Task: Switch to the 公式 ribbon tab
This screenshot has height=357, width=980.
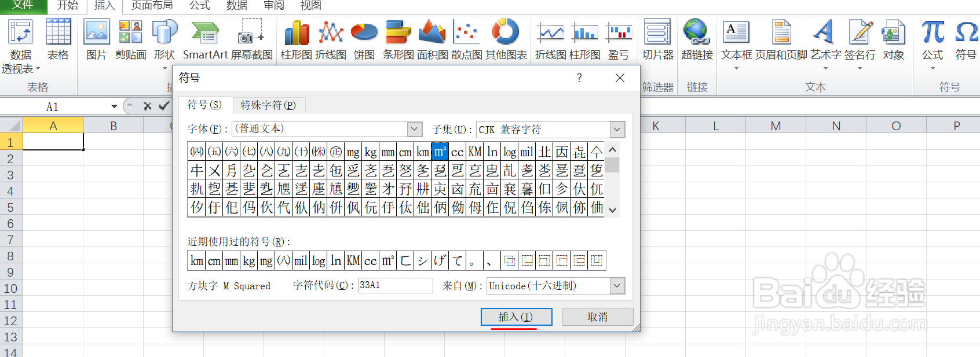Action: [200, 6]
